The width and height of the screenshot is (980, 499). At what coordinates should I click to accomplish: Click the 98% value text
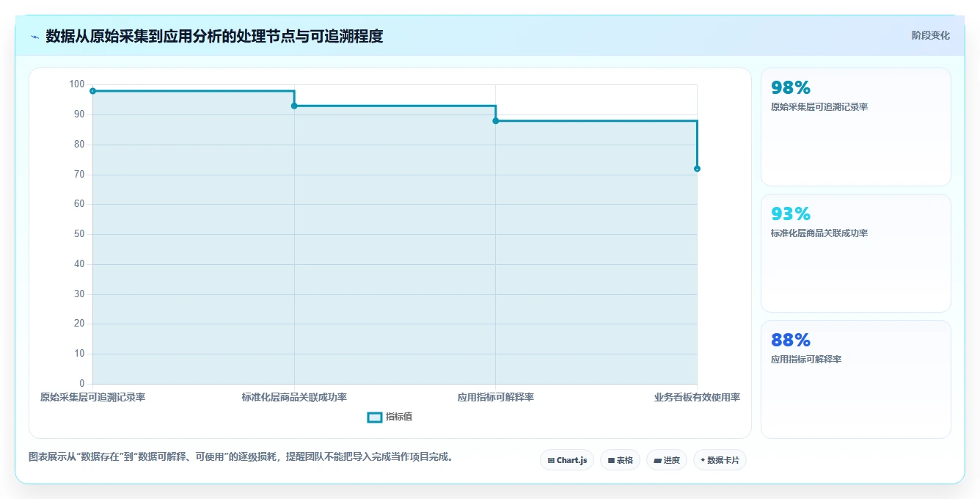pyautogui.click(x=791, y=87)
